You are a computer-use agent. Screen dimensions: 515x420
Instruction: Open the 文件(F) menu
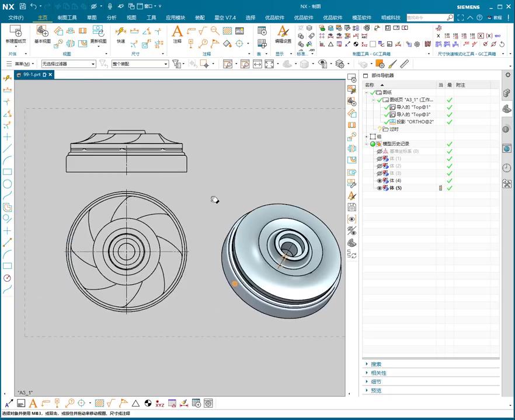pos(16,17)
